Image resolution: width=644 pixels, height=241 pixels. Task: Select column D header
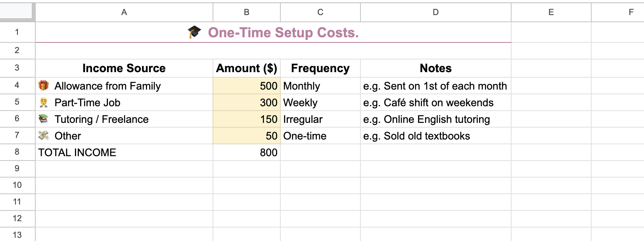[x=435, y=12]
